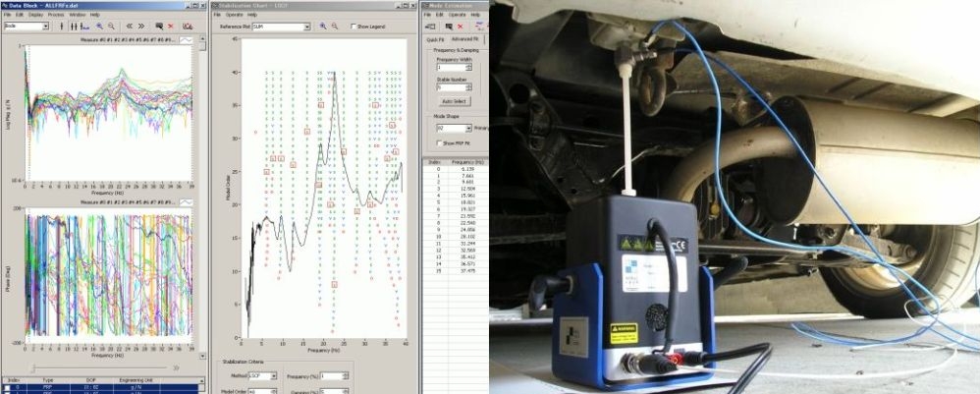The height and width of the screenshot is (394, 980).
Task: Adjust the Stable Number stepper arrows
Action: pos(468,87)
